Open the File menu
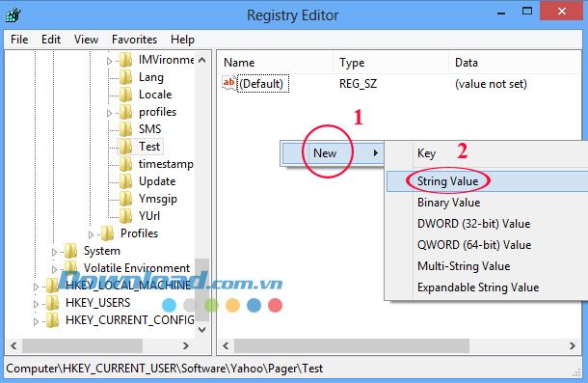Image resolution: width=588 pixels, height=383 pixels. point(19,40)
